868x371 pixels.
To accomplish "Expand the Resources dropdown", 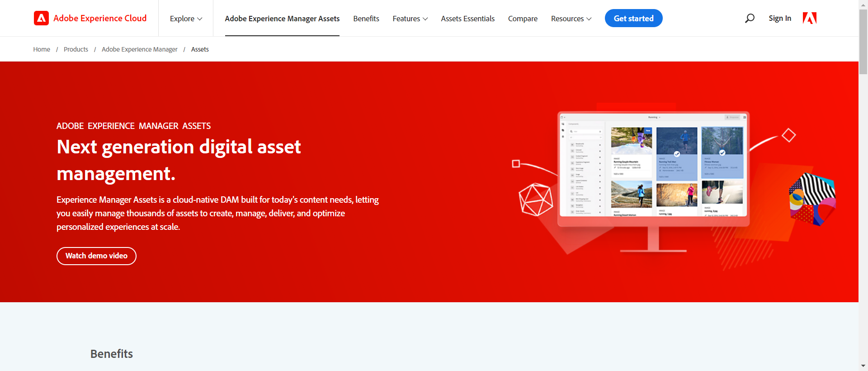I will tap(571, 19).
